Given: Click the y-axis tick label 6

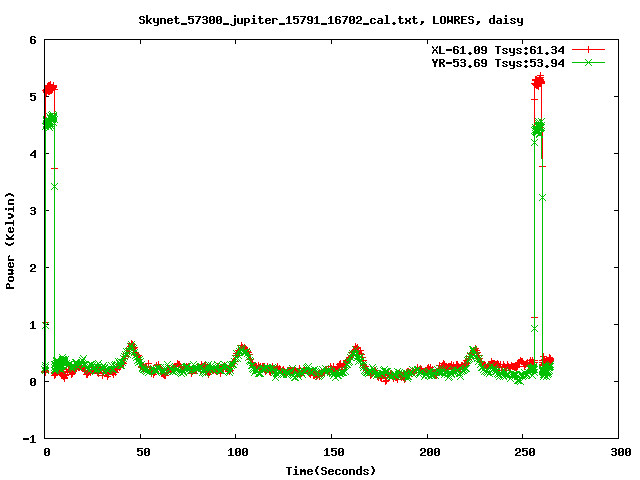Looking at the screenshot, I should (x=33, y=40).
